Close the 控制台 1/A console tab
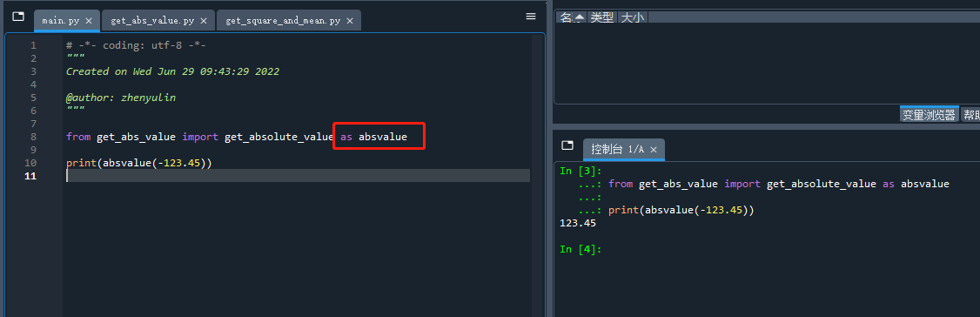 click(654, 150)
